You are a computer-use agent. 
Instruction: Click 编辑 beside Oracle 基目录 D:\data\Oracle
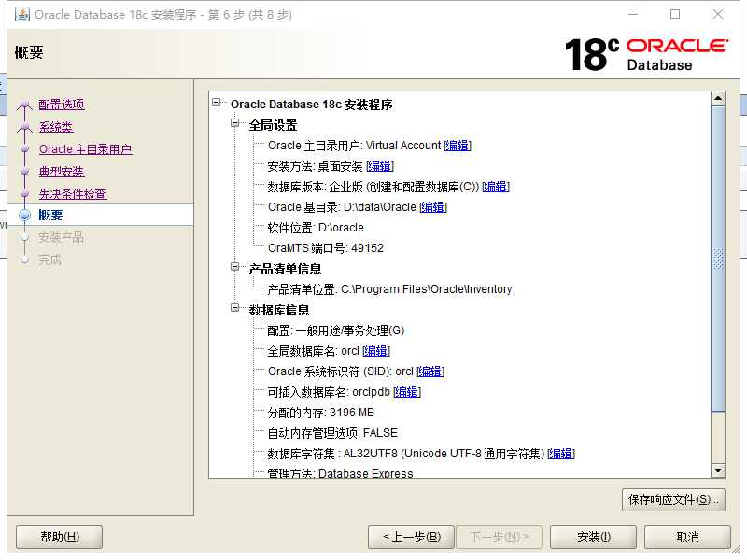pyautogui.click(x=433, y=207)
